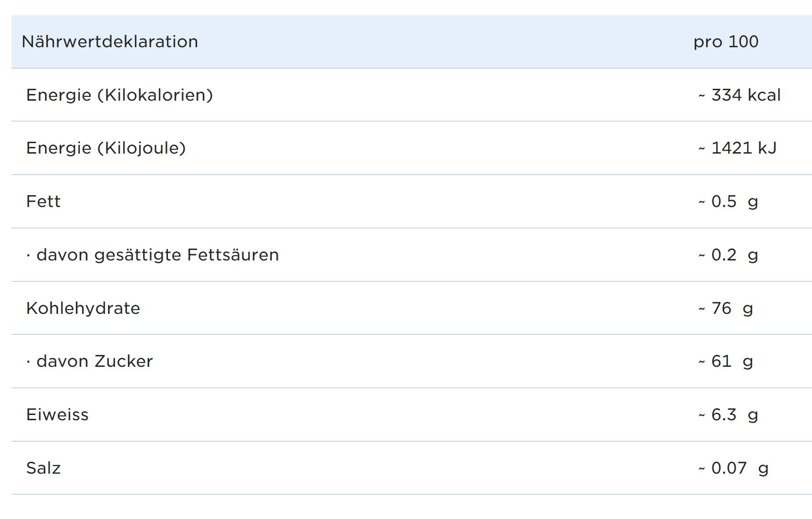Click the bullet before 'davon Zucker'
The image size is (812, 519).
[29, 363]
